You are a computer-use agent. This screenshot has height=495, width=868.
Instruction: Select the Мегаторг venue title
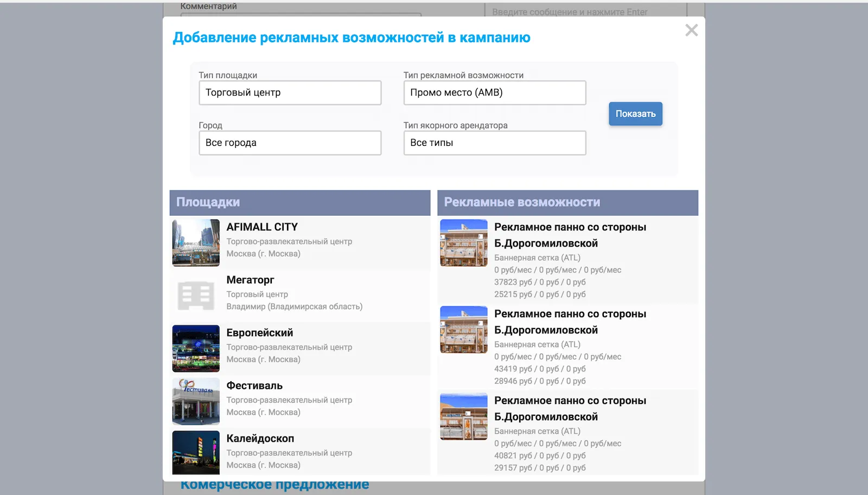[250, 280]
